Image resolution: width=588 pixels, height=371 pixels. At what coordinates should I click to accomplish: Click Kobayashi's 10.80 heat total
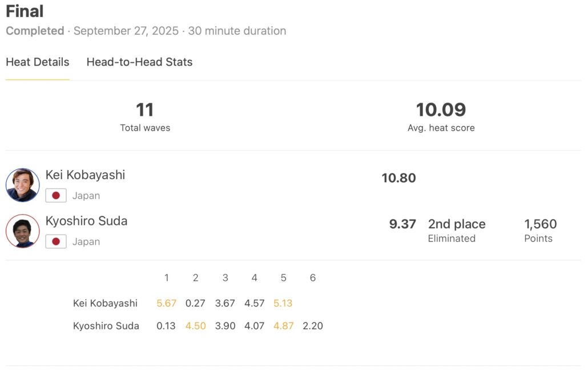tap(398, 178)
